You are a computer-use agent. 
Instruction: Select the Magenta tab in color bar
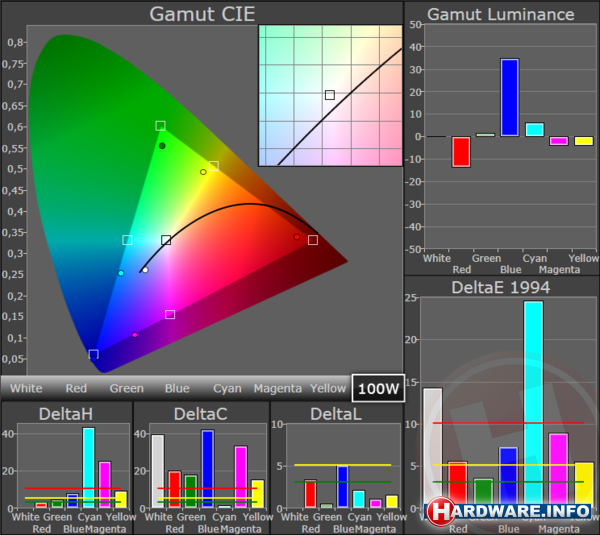click(278, 388)
